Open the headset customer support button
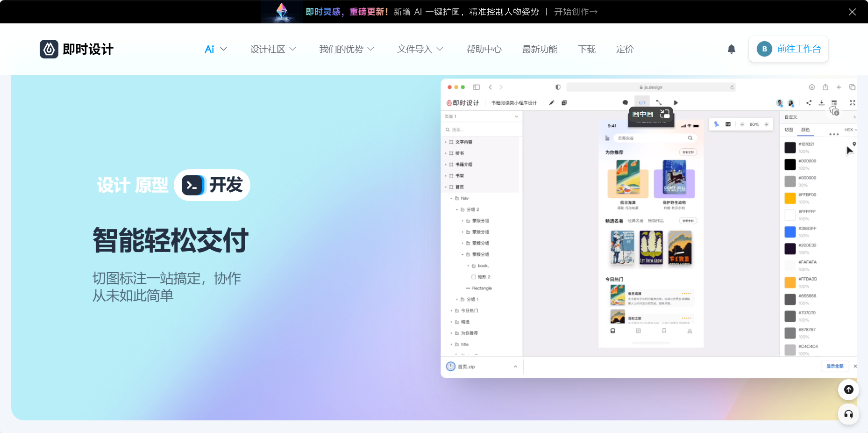The image size is (868, 433). click(849, 414)
